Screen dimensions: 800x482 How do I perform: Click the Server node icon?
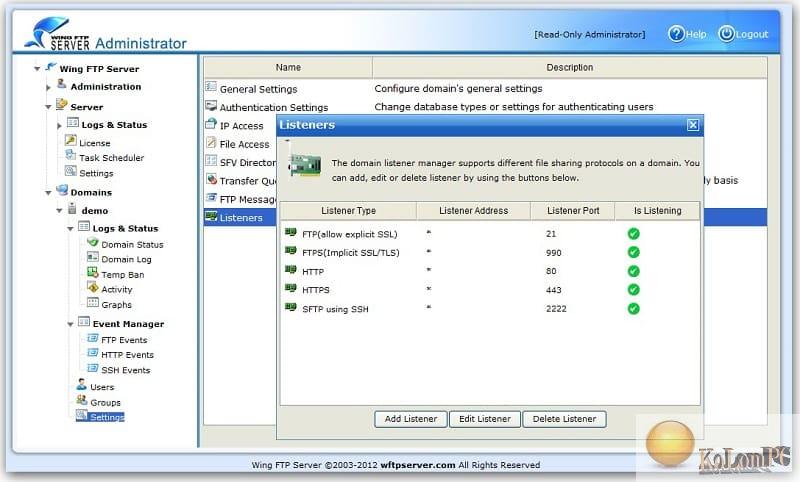point(62,105)
